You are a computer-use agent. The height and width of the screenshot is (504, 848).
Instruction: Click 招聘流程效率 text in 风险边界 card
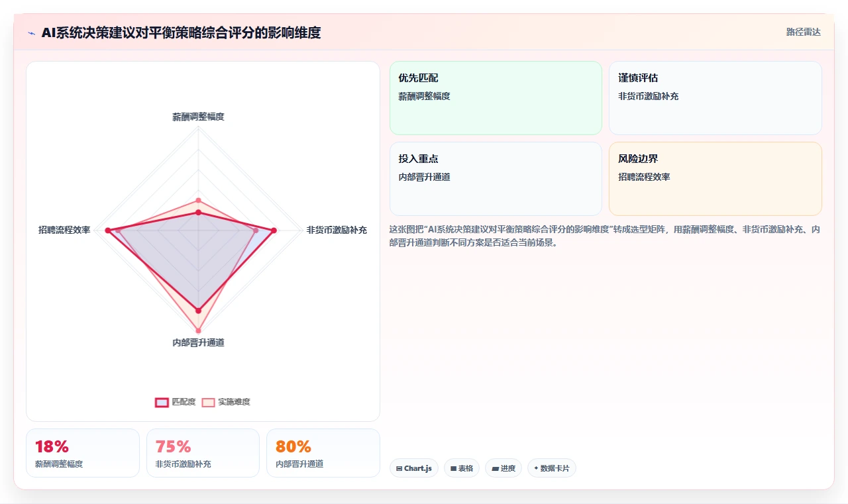(644, 177)
